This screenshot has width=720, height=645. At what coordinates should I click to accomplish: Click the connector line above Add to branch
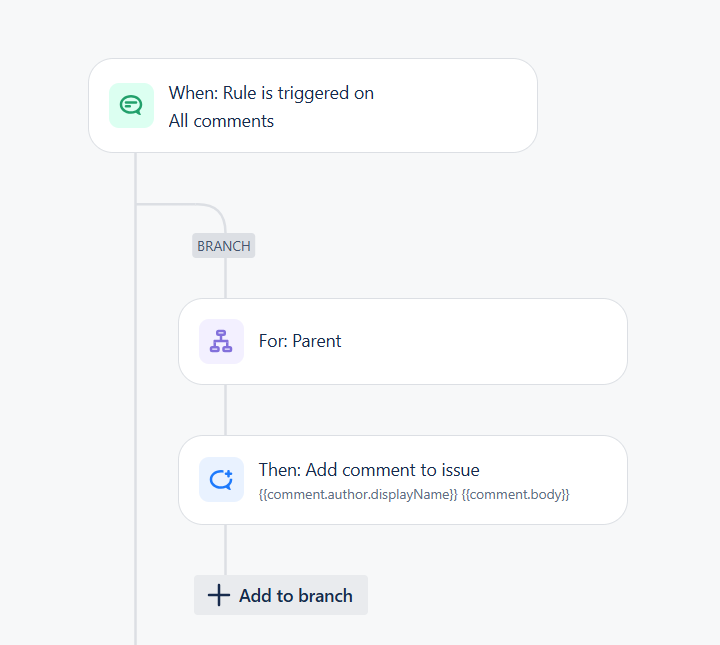[225, 550]
